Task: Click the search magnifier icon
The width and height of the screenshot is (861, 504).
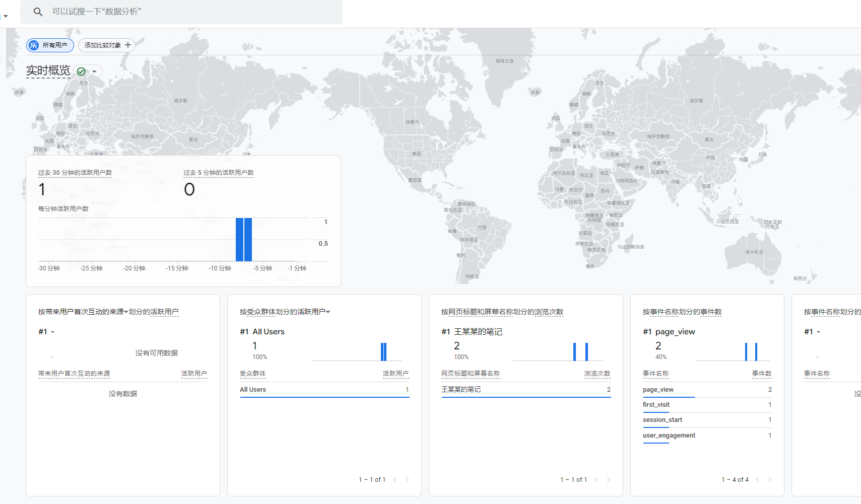Action: 38,12
